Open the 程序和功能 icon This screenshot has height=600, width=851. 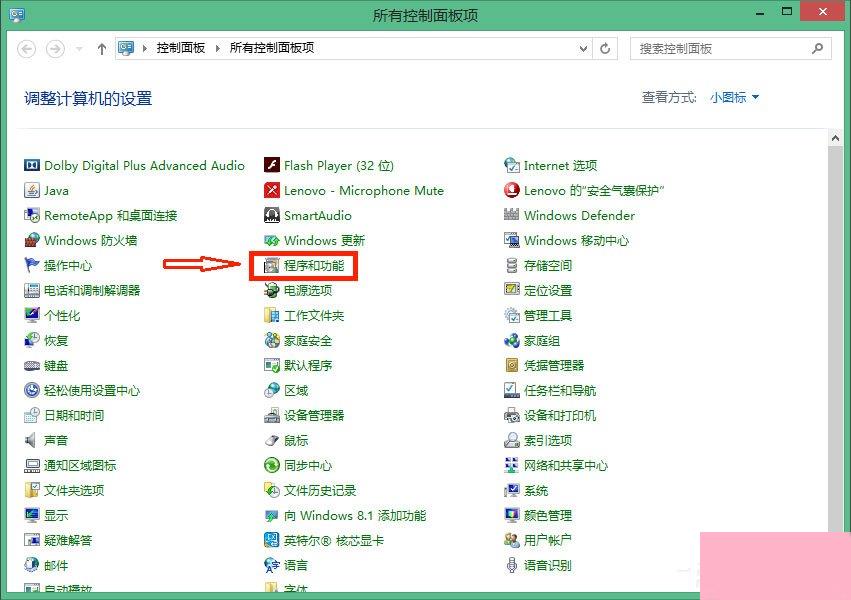271,265
